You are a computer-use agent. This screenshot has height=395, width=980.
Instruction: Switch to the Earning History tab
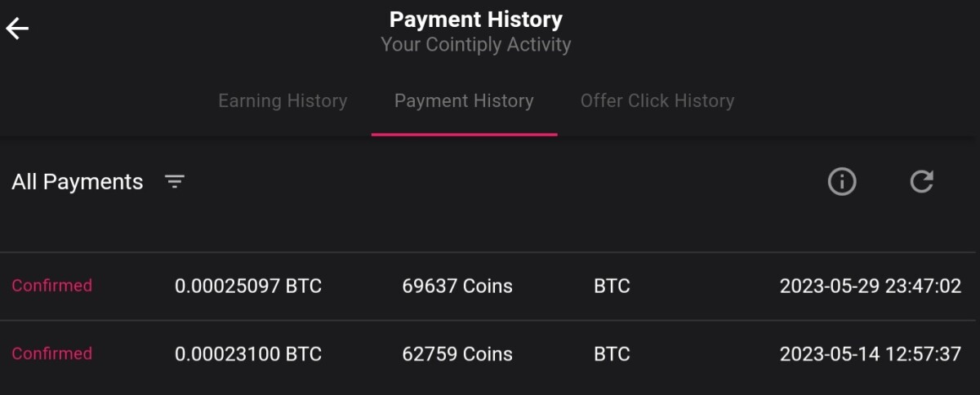[283, 101]
